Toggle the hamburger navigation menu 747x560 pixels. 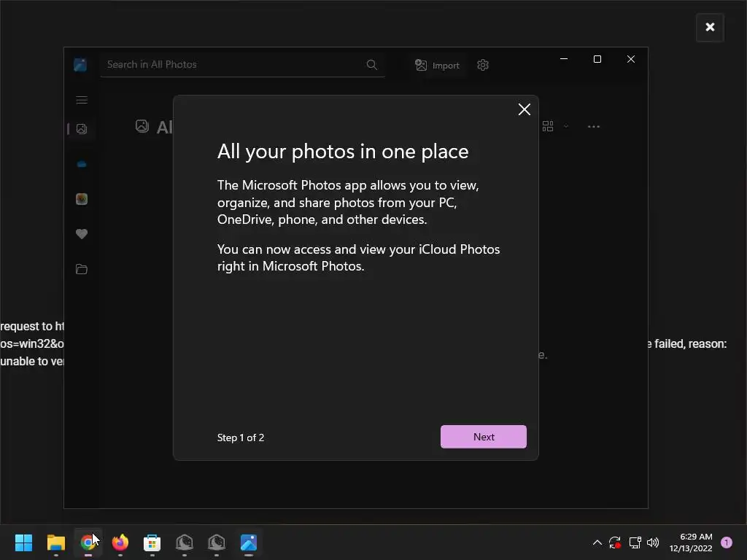click(x=82, y=100)
